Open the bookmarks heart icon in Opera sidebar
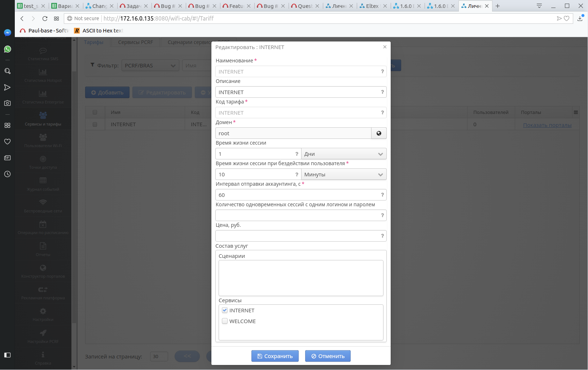 tap(7, 141)
